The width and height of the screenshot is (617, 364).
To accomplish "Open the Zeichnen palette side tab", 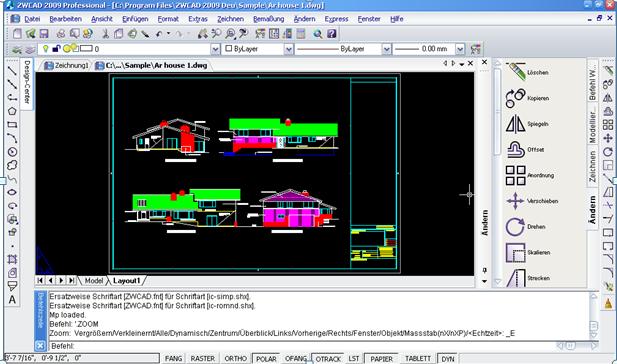I will click(x=593, y=167).
